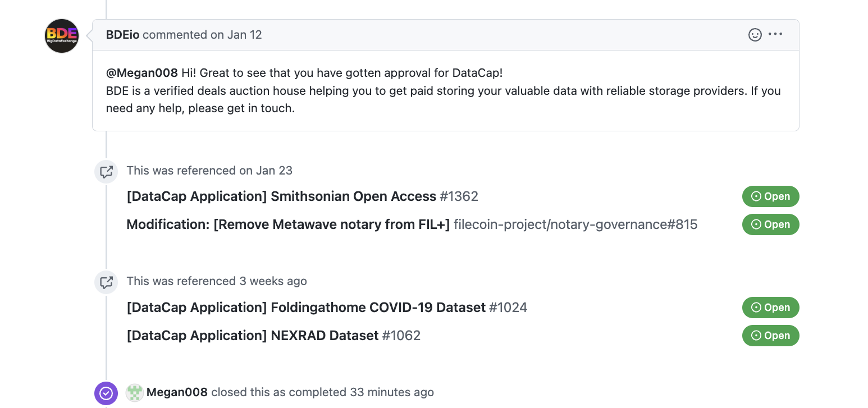Open the kebab options menu for the comment
The image size is (868, 408).
(x=775, y=34)
